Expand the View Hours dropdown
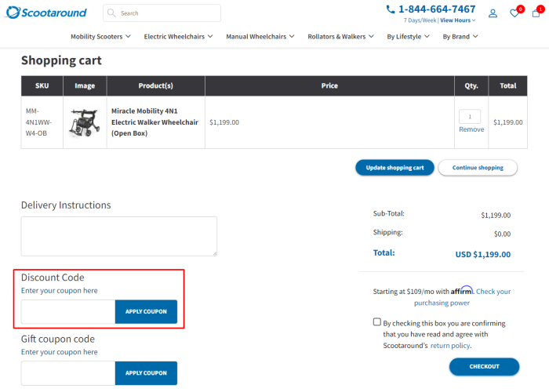Image resolution: width=549 pixels, height=392 pixels. (457, 20)
